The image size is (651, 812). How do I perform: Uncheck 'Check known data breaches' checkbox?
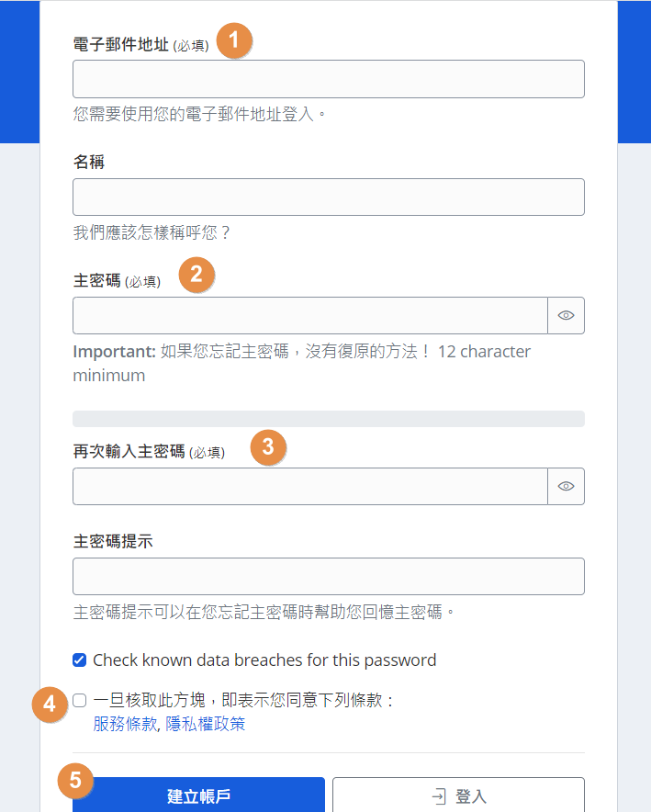click(80, 660)
